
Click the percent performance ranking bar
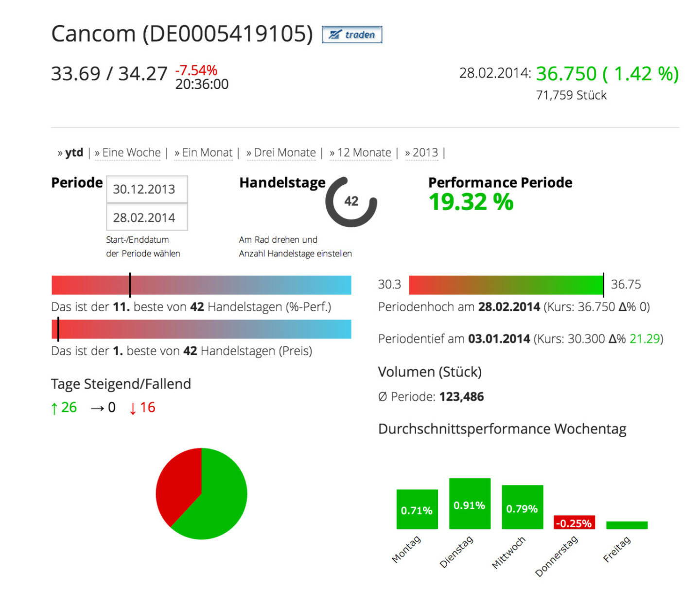click(201, 285)
